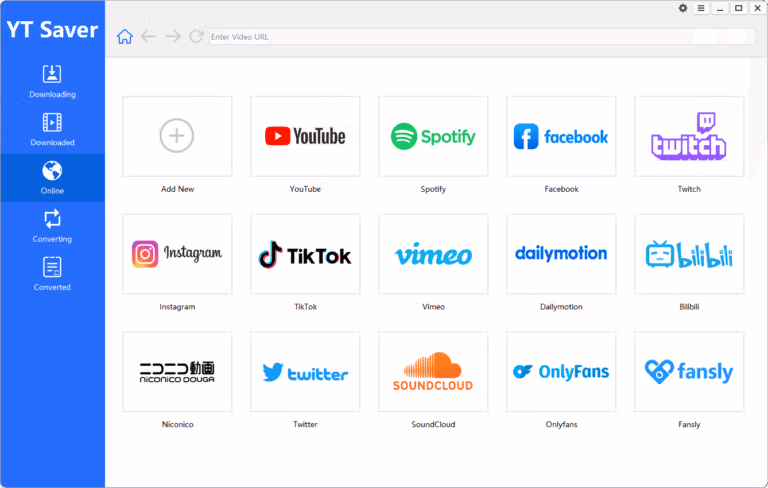The image size is (768, 488).
Task: Reload the page with refresh icon
Action: pyautogui.click(x=196, y=37)
